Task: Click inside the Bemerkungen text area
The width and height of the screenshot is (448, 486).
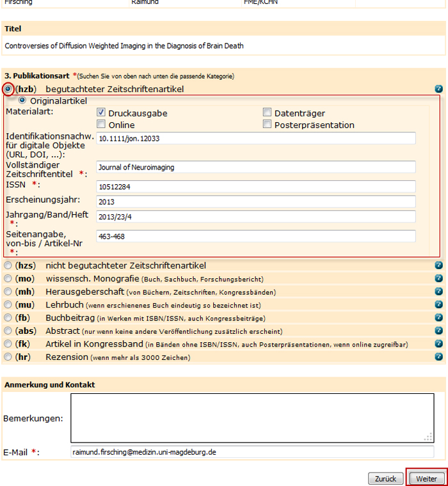Action: point(252,418)
